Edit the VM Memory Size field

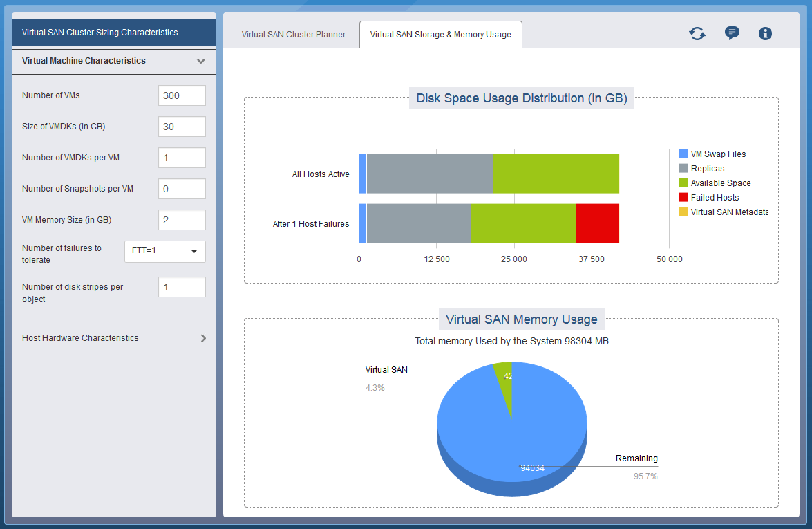click(182, 220)
